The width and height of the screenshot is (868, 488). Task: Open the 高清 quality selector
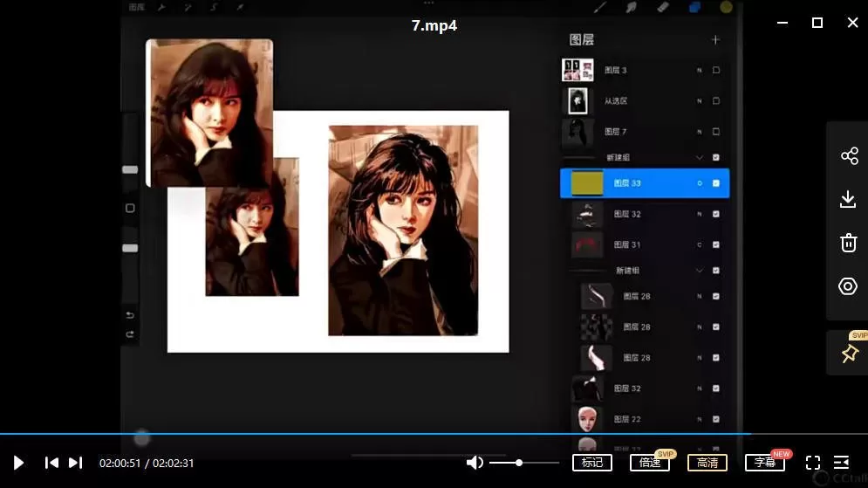(x=707, y=463)
